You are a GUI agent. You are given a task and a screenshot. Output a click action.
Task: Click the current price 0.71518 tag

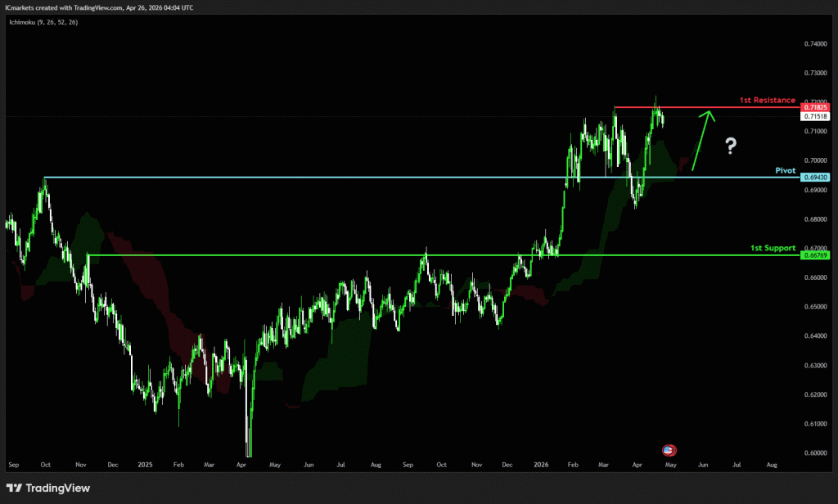816,117
